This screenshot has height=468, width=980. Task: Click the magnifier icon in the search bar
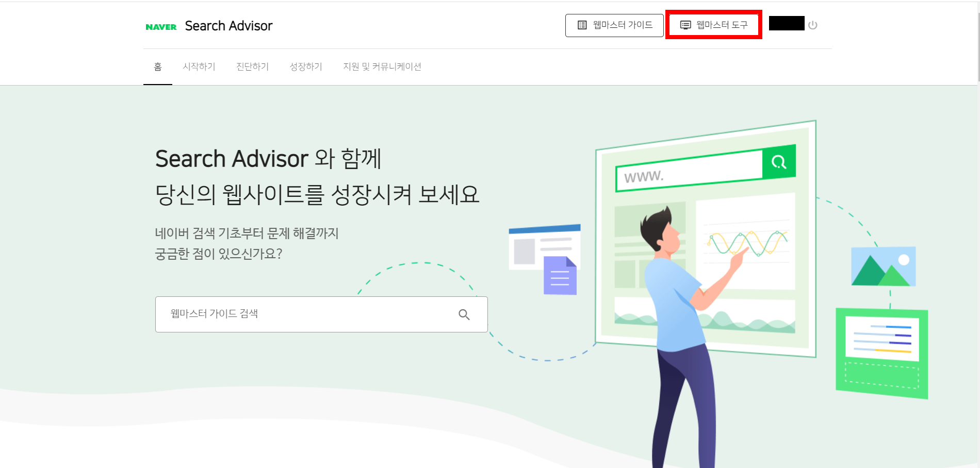(464, 314)
